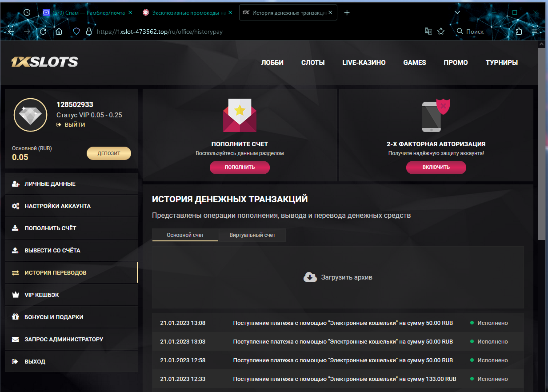Close the Рамблер/почта tab
This screenshot has width=548, height=392.
click(x=130, y=13)
